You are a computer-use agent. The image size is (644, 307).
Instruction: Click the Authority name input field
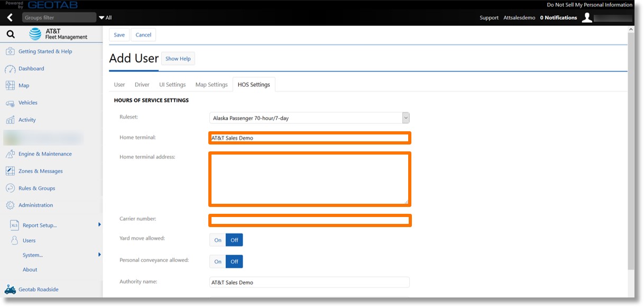click(x=310, y=283)
